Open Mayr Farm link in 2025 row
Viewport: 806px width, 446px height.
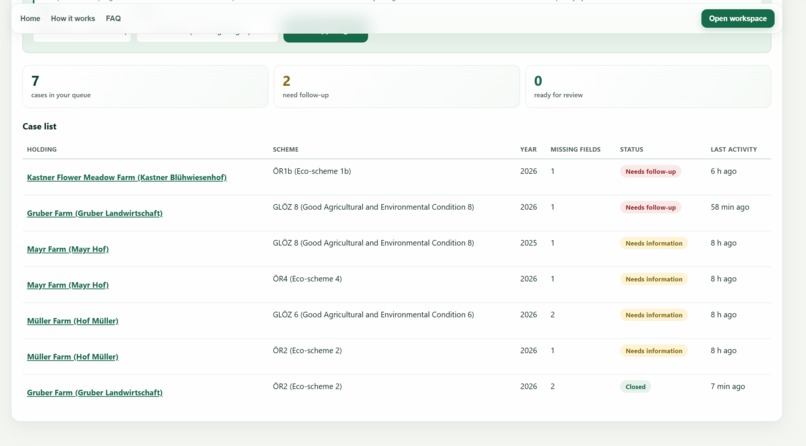[x=68, y=249]
